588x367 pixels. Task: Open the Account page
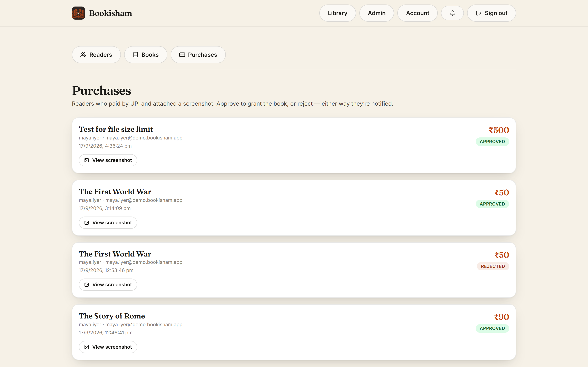[x=418, y=13]
